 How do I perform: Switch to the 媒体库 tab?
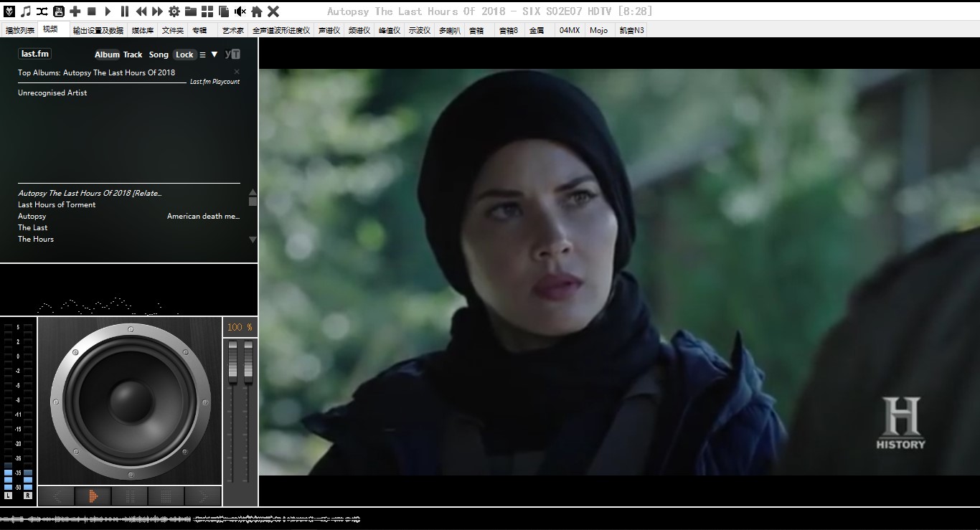(x=142, y=30)
